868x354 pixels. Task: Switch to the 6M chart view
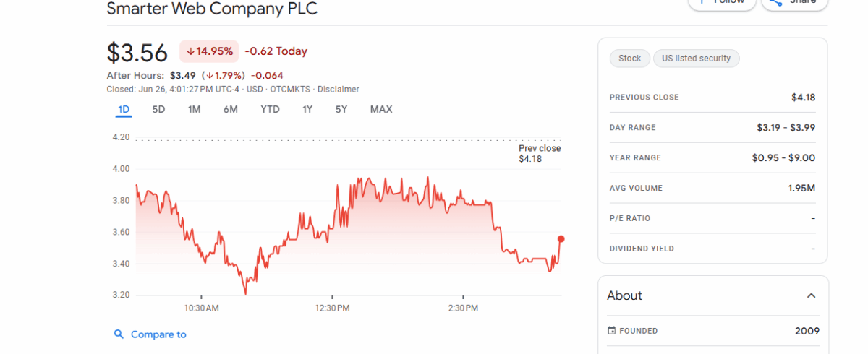[231, 110]
